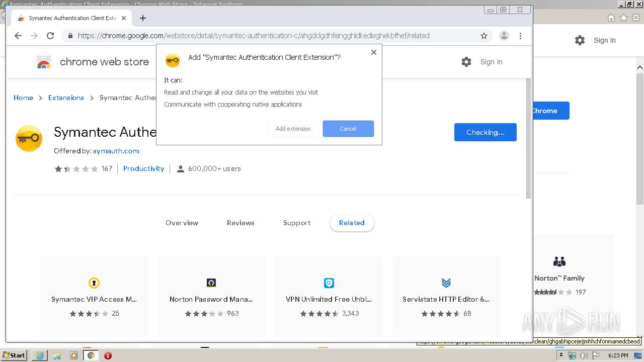The width and height of the screenshot is (644, 362).
Task: Open VPN Unlimited Free card
Action: (329, 296)
